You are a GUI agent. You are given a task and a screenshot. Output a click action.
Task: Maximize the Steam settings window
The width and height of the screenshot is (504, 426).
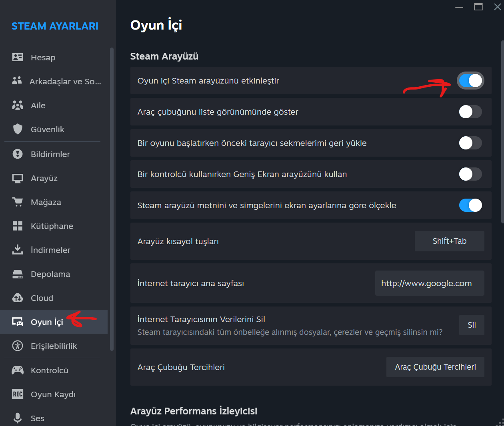478,7
